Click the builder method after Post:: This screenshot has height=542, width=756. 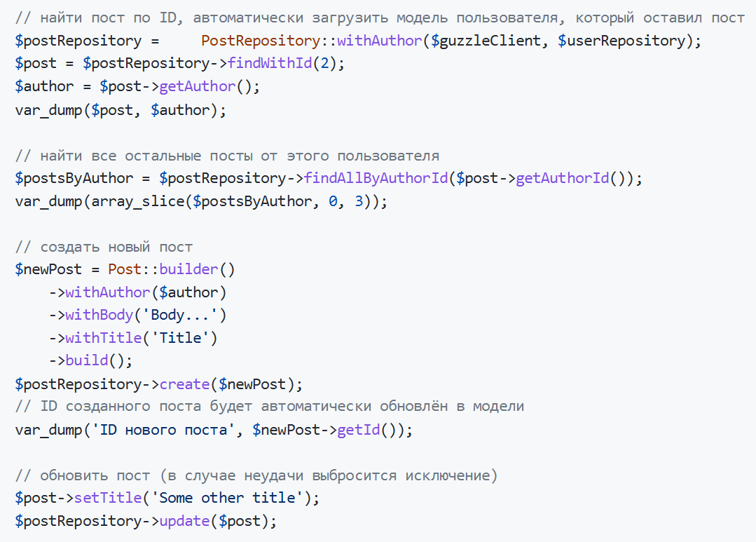click(189, 269)
